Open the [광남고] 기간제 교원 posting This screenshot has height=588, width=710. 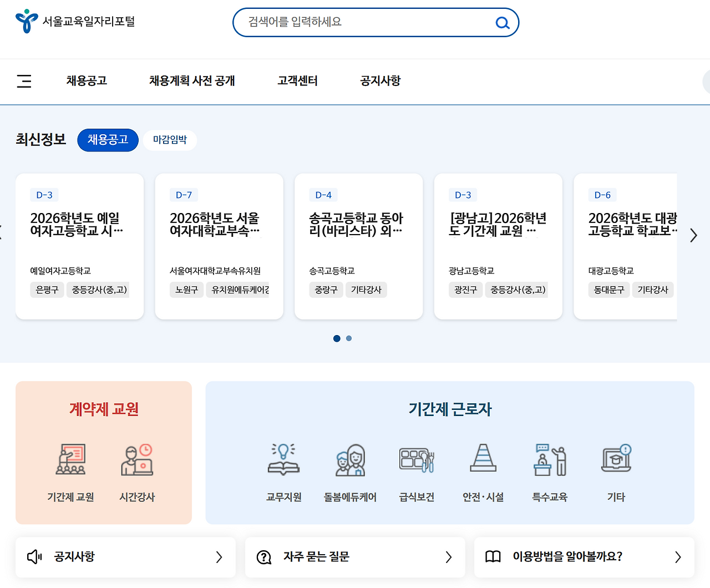[498, 246]
